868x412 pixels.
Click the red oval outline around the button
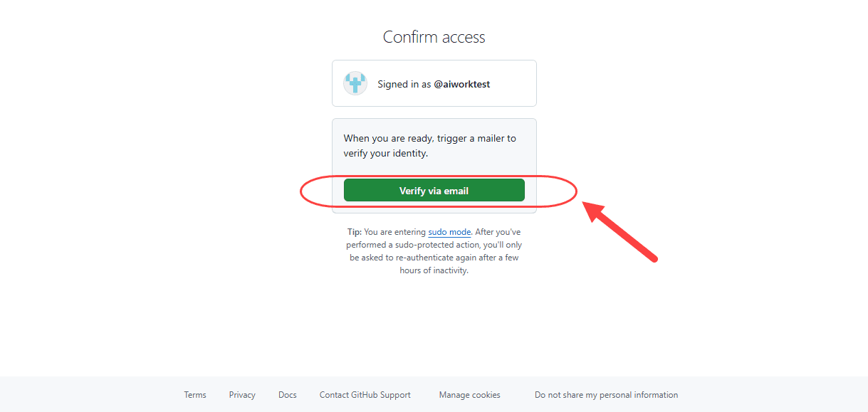438,191
